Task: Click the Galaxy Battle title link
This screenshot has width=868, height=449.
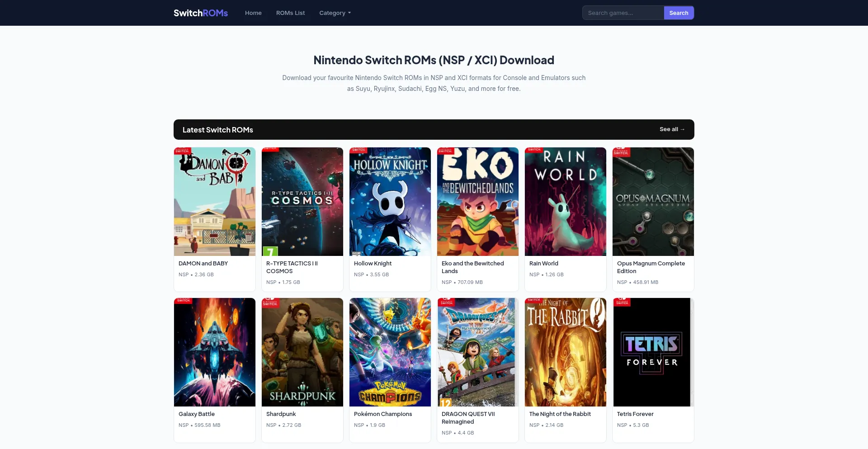Action: tap(197, 414)
